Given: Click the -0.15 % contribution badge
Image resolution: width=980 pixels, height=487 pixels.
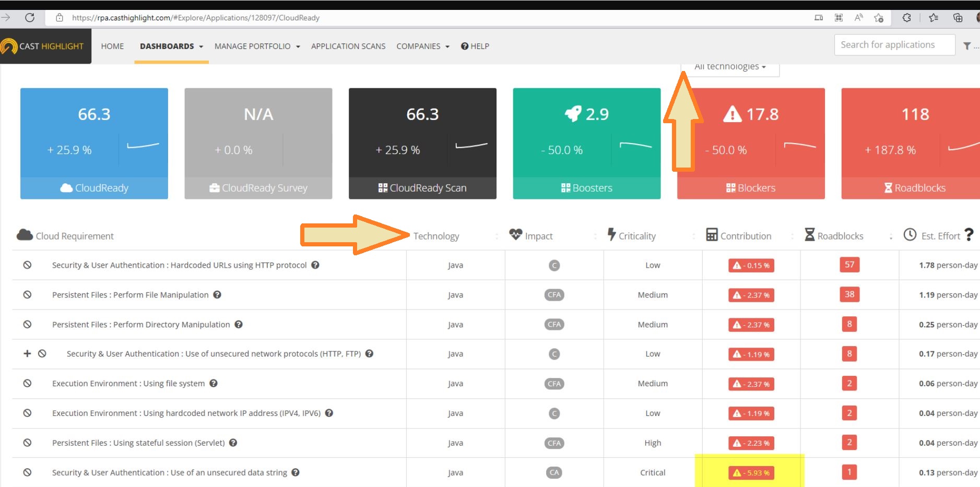Looking at the screenshot, I should tap(751, 265).
